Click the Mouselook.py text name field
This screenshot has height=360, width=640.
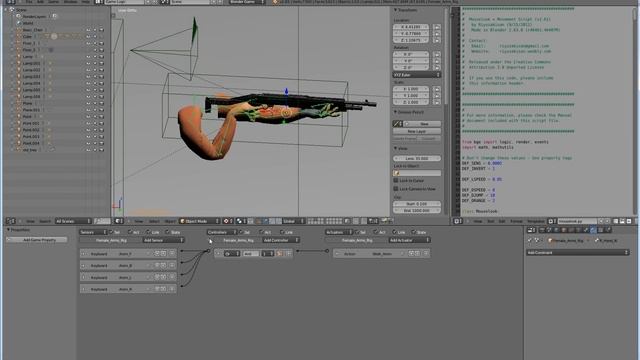pyautogui.click(x=577, y=221)
